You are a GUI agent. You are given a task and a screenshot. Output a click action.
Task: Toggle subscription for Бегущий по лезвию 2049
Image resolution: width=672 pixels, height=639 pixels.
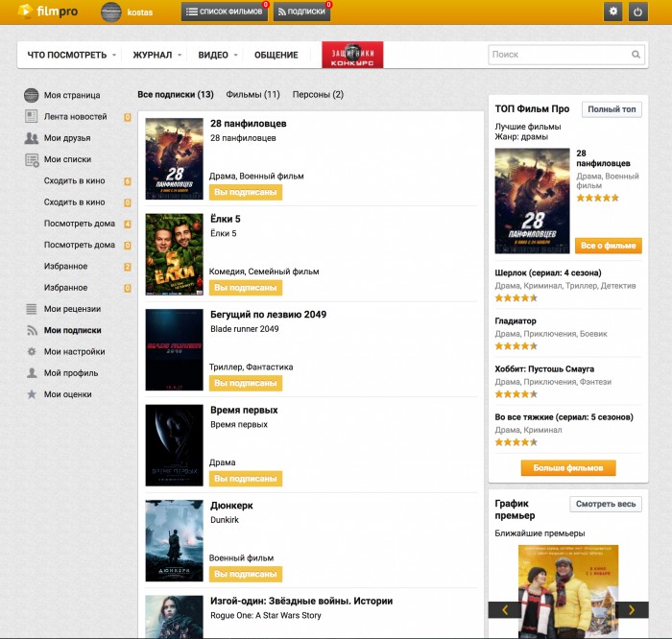pyautogui.click(x=246, y=384)
